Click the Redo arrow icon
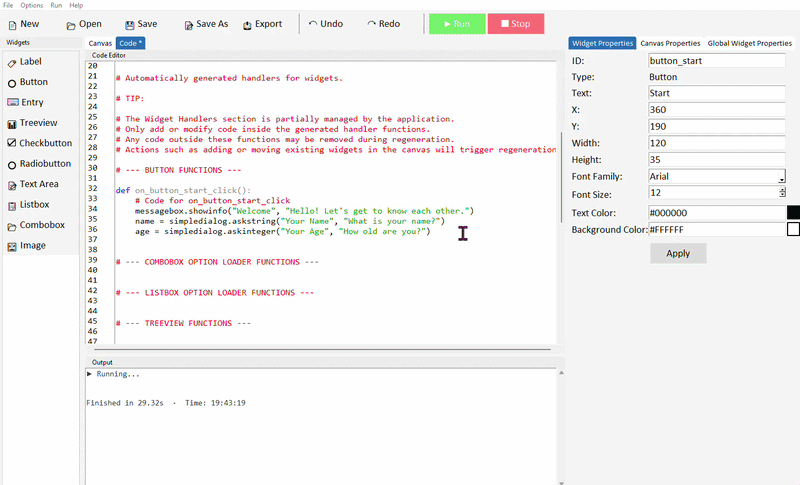Screen dimensions: 800x485 (x=371, y=23)
